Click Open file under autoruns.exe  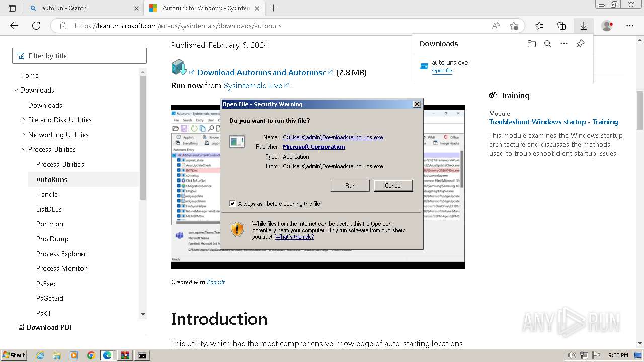pos(442,71)
